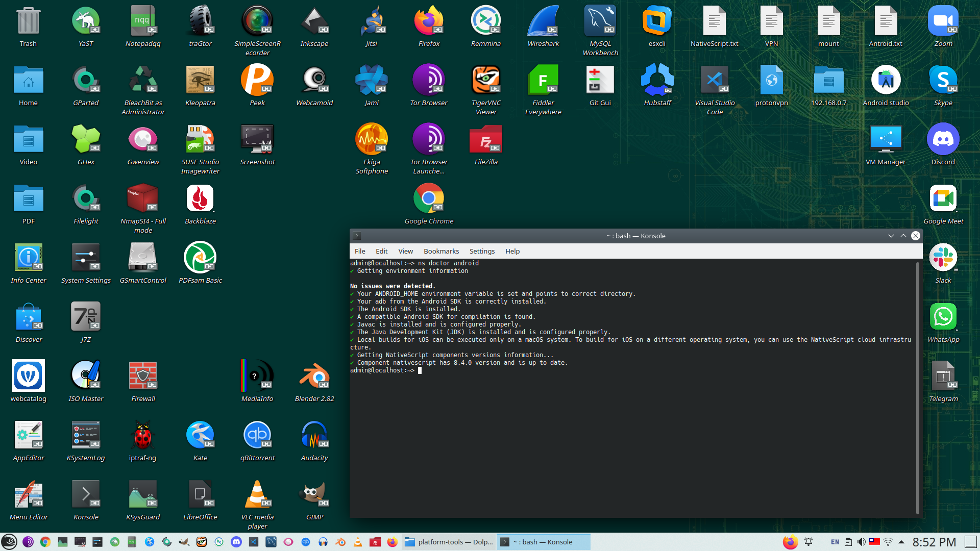
Task: Open the openSUSE application launcher menu
Action: 9,542
